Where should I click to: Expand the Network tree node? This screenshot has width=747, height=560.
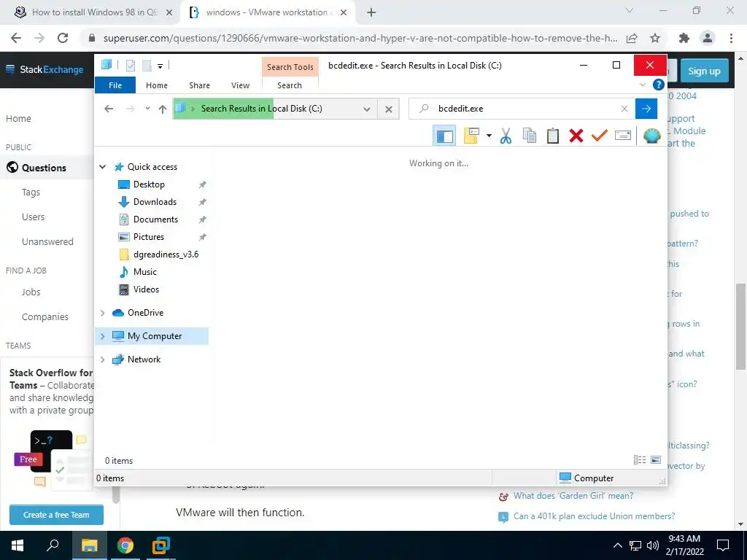(102, 359)
